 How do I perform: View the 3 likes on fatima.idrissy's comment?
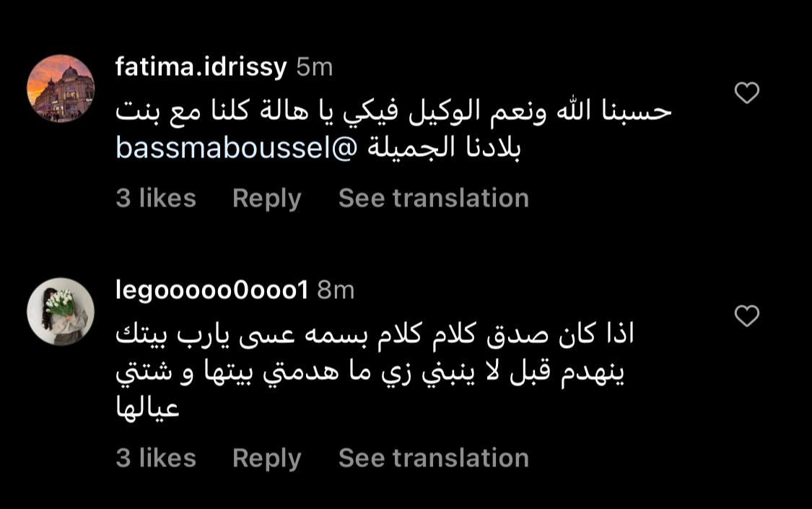click(x=156, y=198)
